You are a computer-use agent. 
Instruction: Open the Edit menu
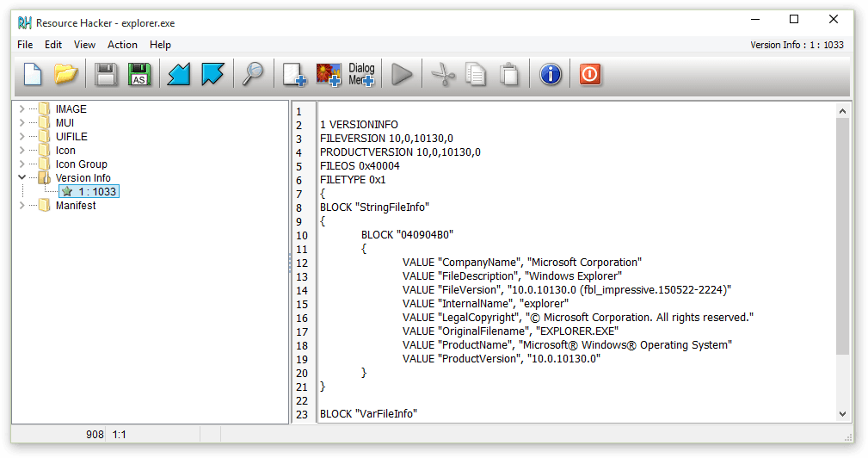point(53,45)
